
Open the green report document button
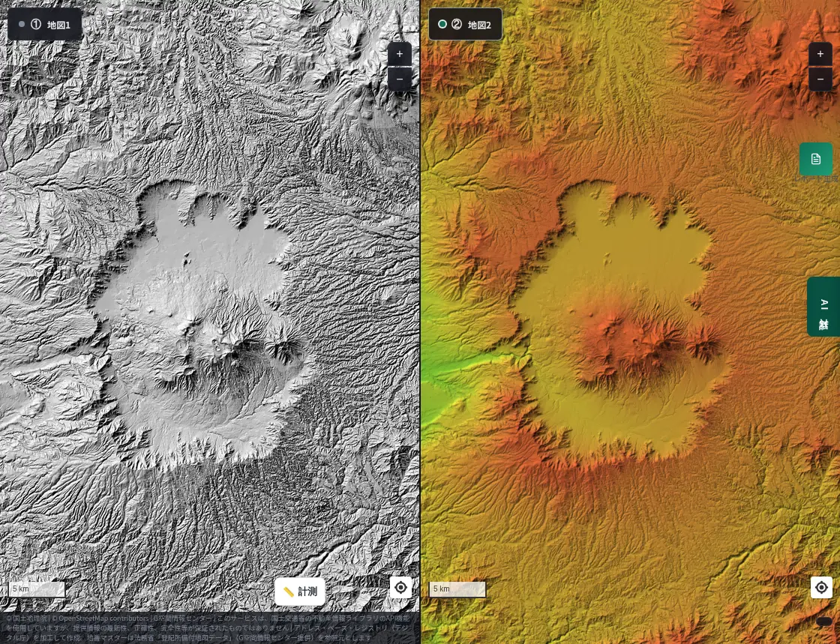click(x=815, y=159)
